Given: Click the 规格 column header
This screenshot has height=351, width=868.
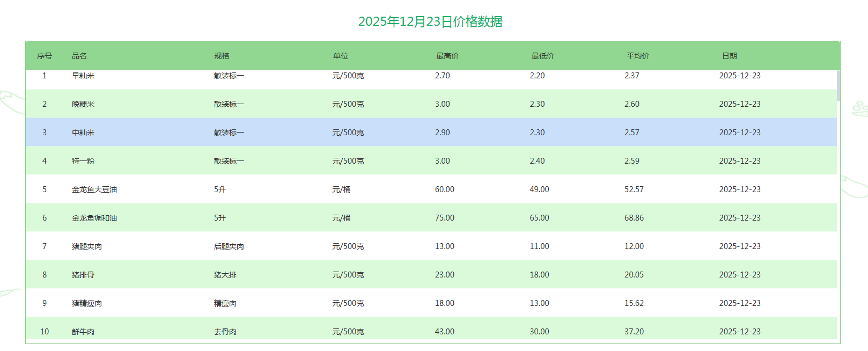Looking at the screenshot, I should [x=222, y=56].
